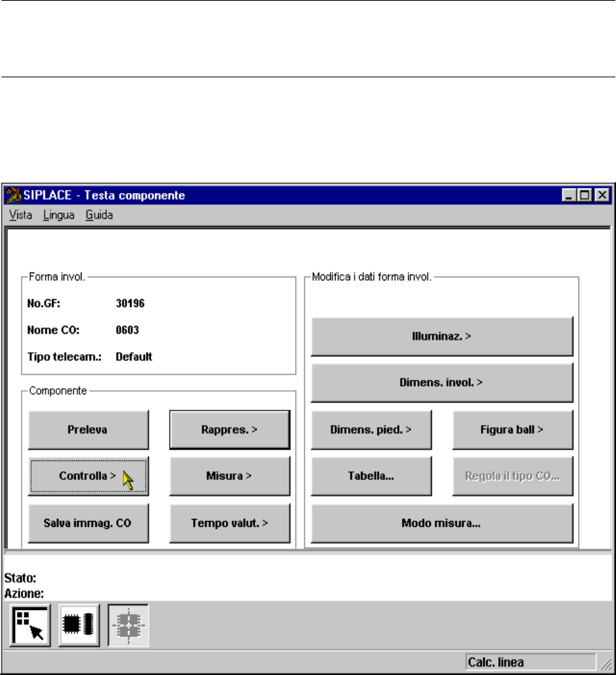Open the Guida menu

click(100, 215)
